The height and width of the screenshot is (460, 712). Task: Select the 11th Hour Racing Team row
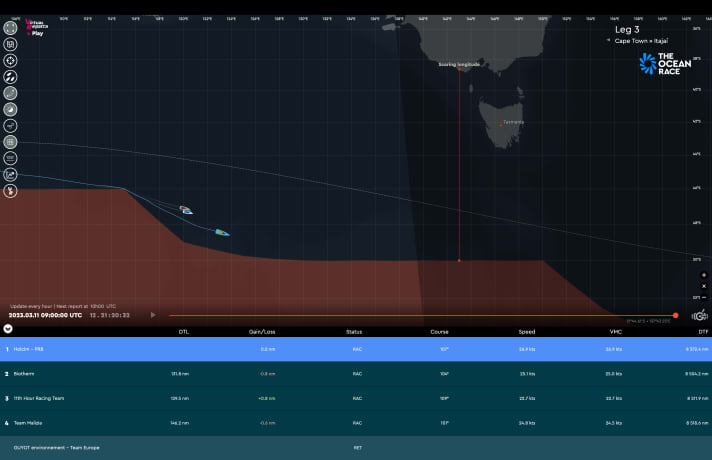pos(356,398)
